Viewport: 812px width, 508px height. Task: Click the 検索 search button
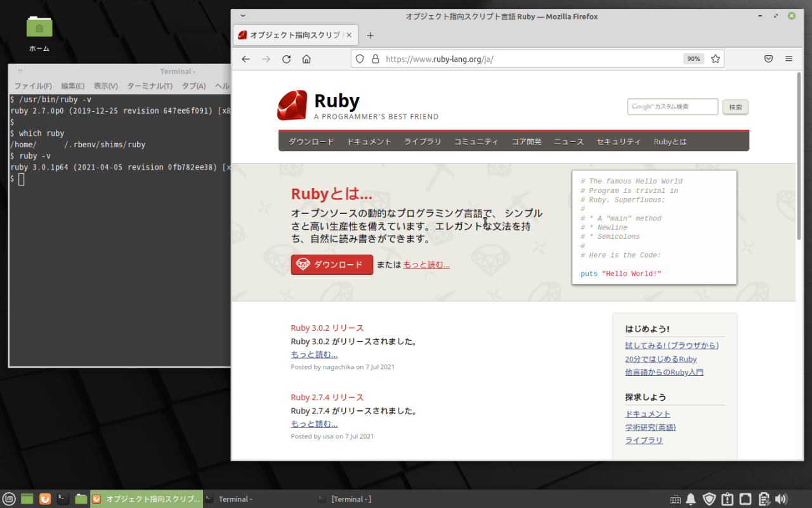735,107
